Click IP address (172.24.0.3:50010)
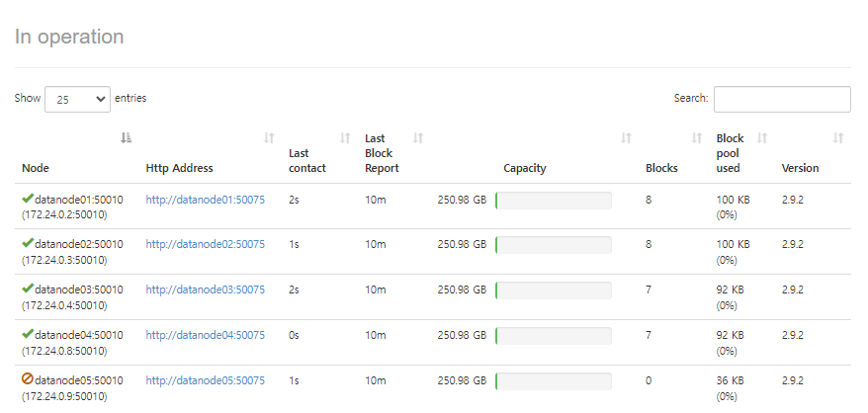 coord(64,260)
